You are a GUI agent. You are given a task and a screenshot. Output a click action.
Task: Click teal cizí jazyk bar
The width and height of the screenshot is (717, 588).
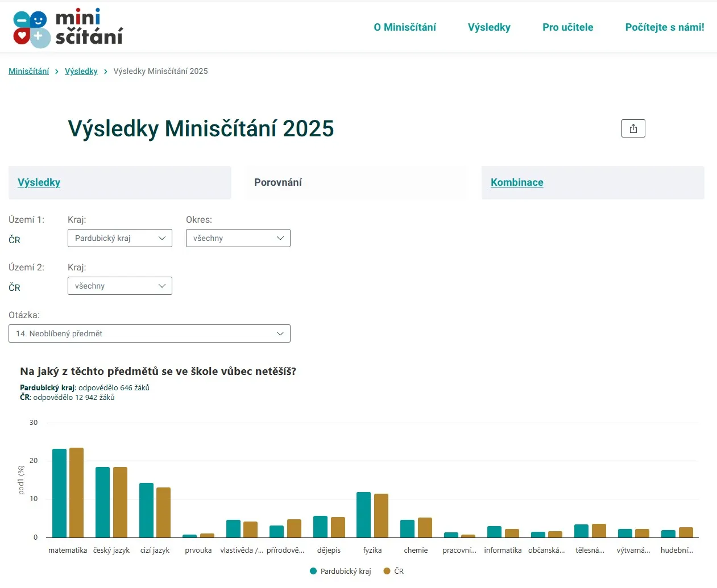[x=146, y=510]
